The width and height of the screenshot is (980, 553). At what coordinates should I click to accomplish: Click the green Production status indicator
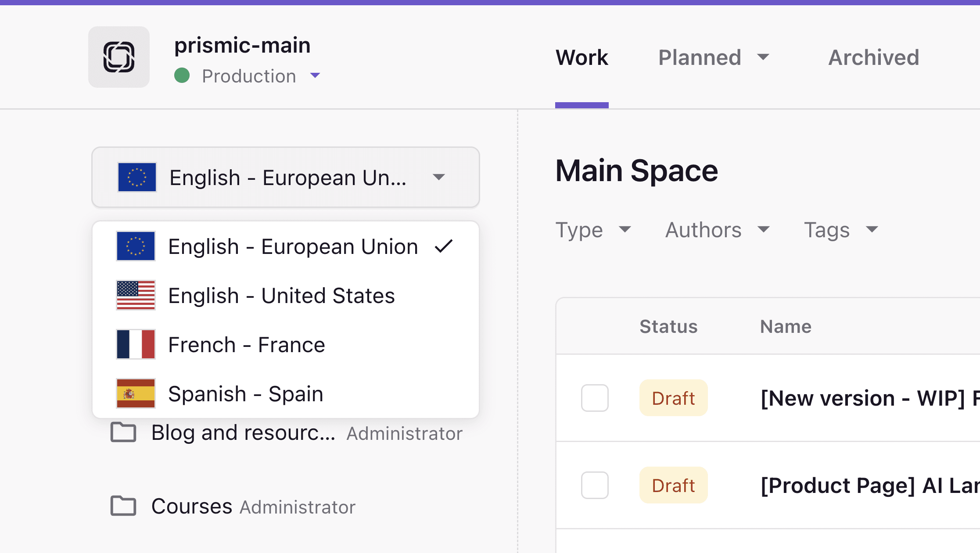point(183,75)
